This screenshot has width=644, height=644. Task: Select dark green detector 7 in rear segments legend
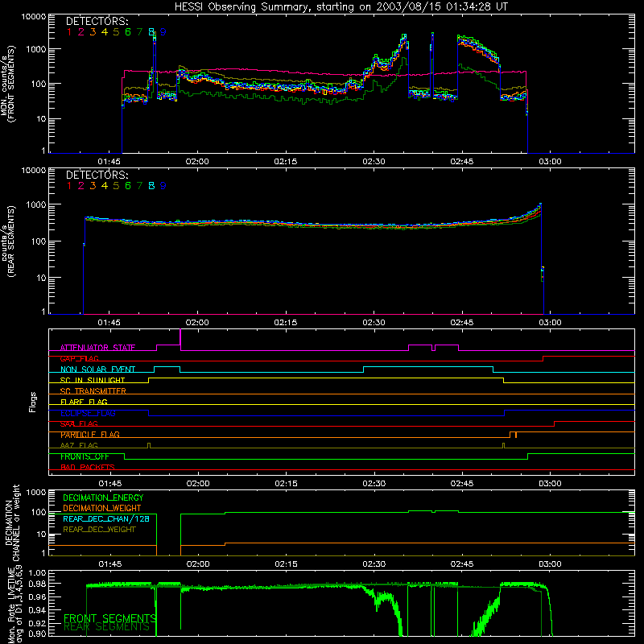pos(139,186)
